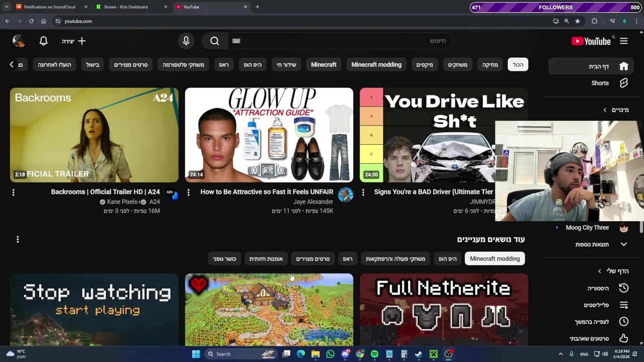Open the Windows Start menu

tap(196, 354)
